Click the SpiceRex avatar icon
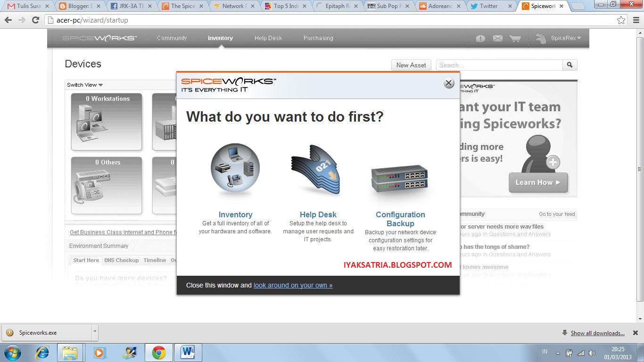 (541, 38)
